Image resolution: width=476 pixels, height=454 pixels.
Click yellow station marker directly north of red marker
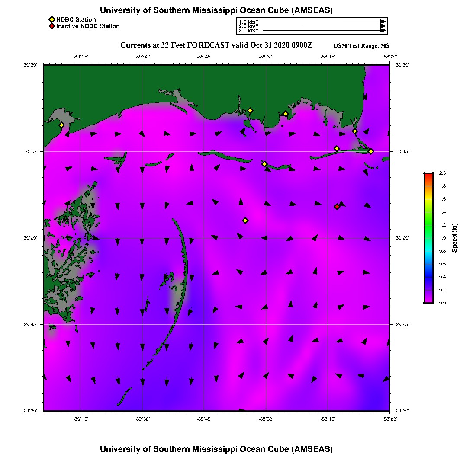click(x=337, y=149)
